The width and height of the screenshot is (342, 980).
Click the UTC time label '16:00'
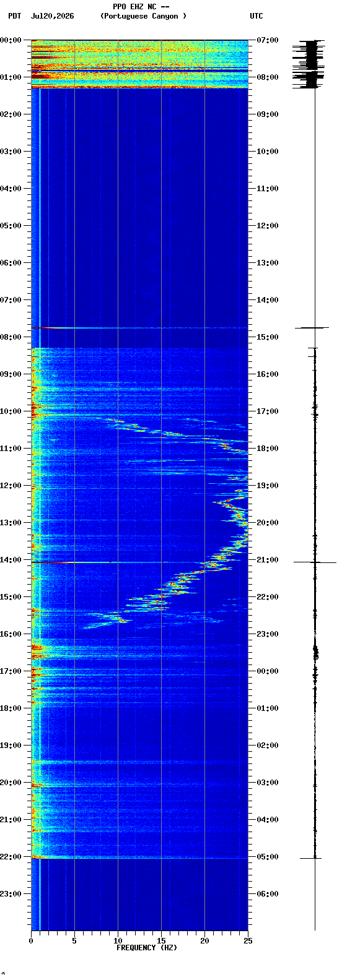tap(268, 374)
